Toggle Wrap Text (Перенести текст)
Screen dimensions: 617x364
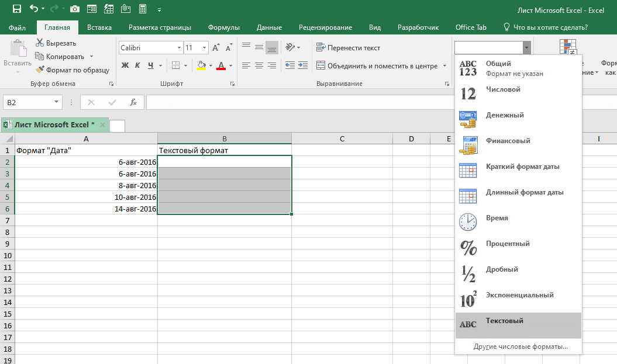[x=348, y=48]
